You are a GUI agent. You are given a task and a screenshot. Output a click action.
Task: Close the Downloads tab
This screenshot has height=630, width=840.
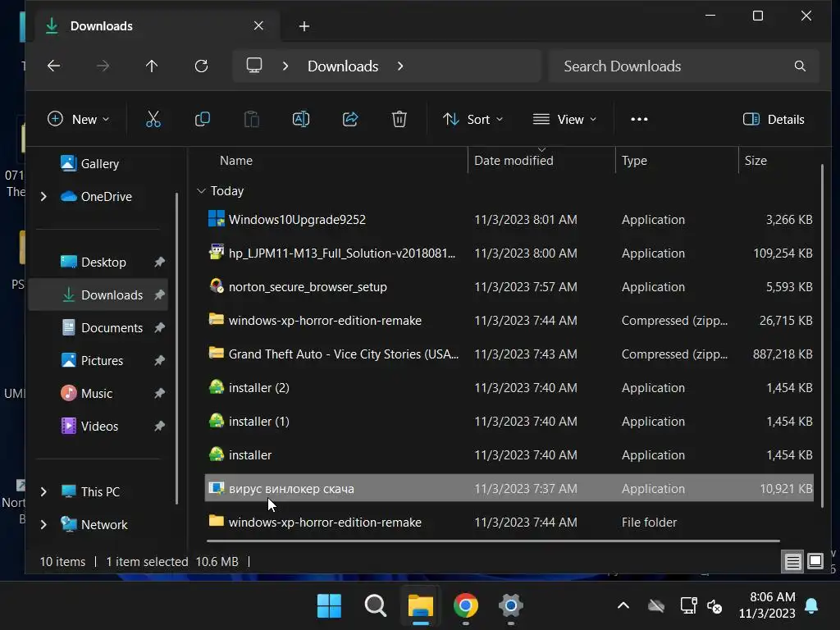(258, 25)
